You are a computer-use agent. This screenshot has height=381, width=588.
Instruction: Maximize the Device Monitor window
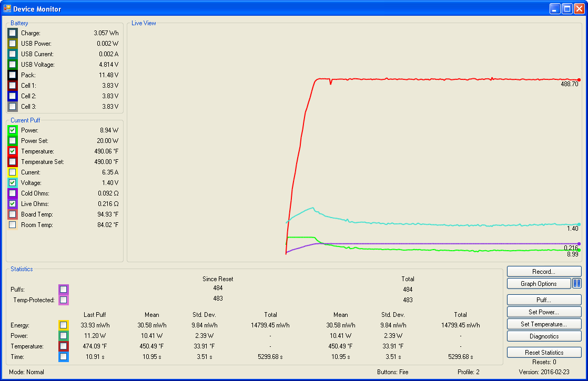[x=567, y=9]
